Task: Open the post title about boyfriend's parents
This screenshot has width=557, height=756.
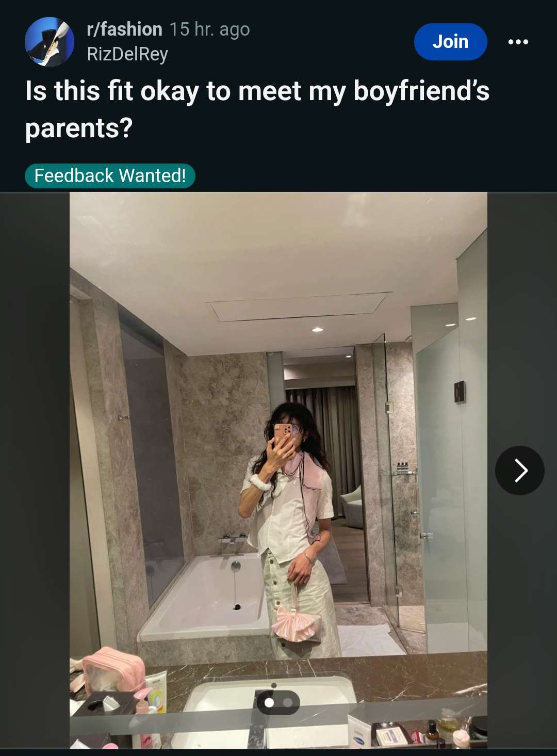Action: (257, 109)
